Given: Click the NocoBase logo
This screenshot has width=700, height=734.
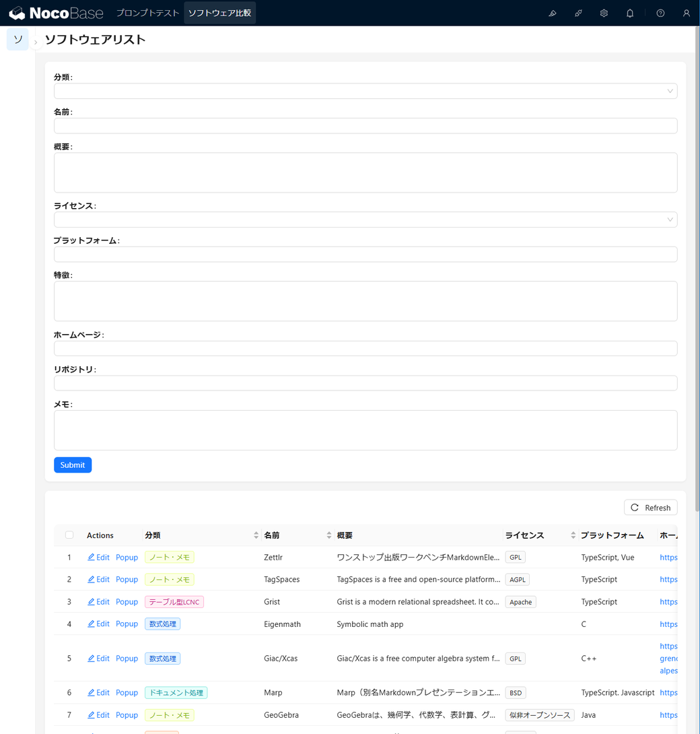Looking at the screenshot, I should pos(57,13).
